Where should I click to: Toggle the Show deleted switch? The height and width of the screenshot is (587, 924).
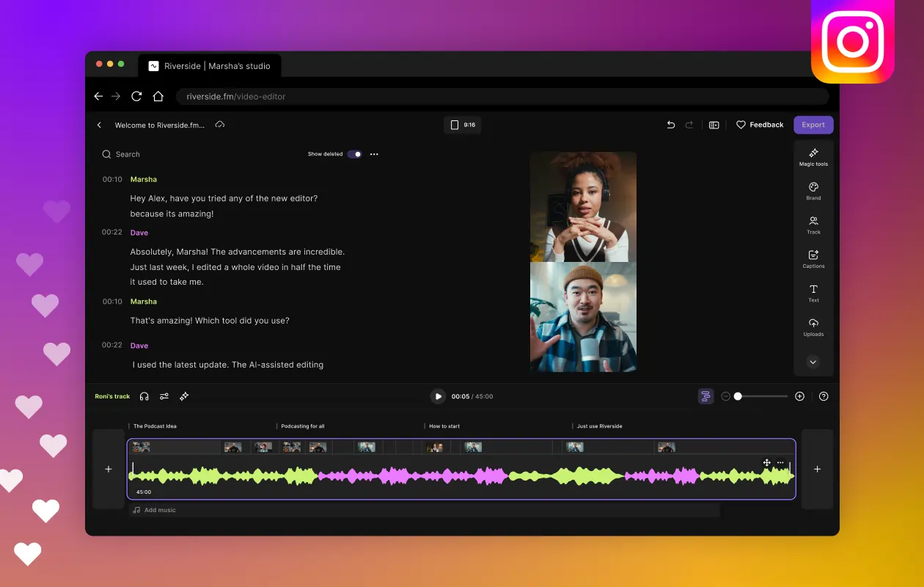coord(354,154)
